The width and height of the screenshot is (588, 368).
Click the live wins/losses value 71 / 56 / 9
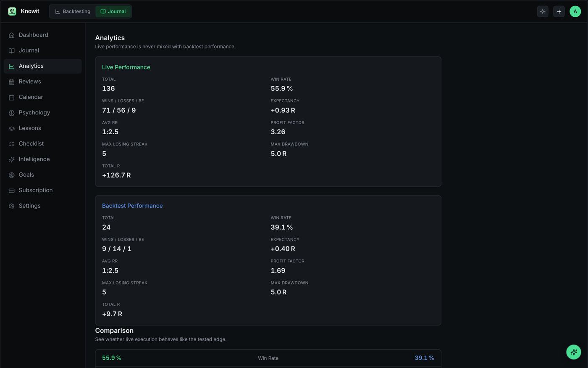(119, 110)
